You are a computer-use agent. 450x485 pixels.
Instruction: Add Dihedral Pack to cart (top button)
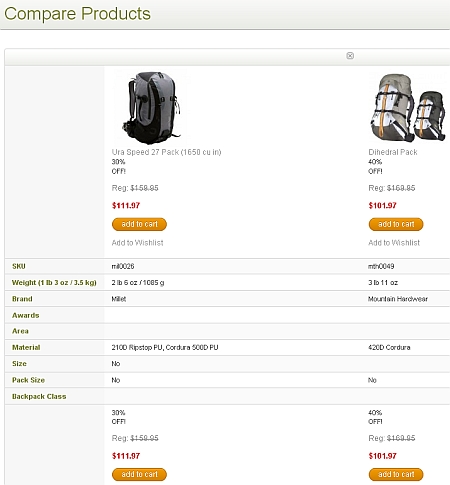(396, 224)
